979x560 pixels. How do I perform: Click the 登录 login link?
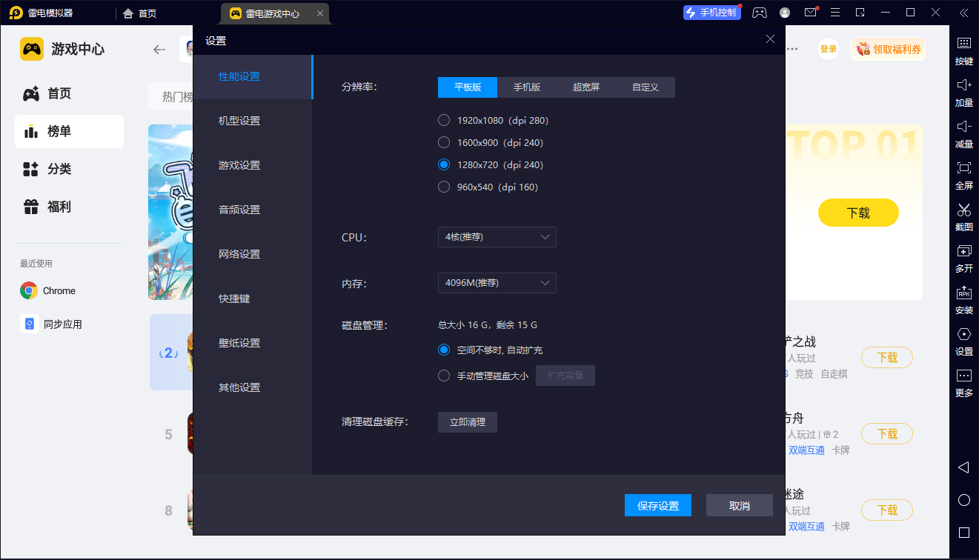click(x=828, y=47)
